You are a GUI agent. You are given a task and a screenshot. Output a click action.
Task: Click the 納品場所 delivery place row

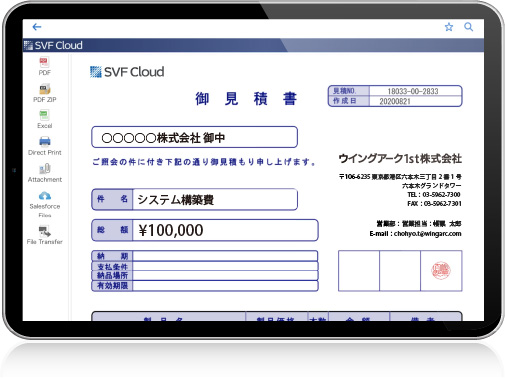point(205,275)
